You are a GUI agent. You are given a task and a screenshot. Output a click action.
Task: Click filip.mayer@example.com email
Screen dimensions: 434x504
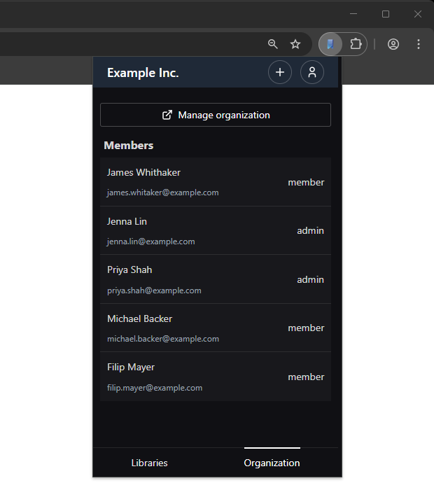[x=155, y=388]
